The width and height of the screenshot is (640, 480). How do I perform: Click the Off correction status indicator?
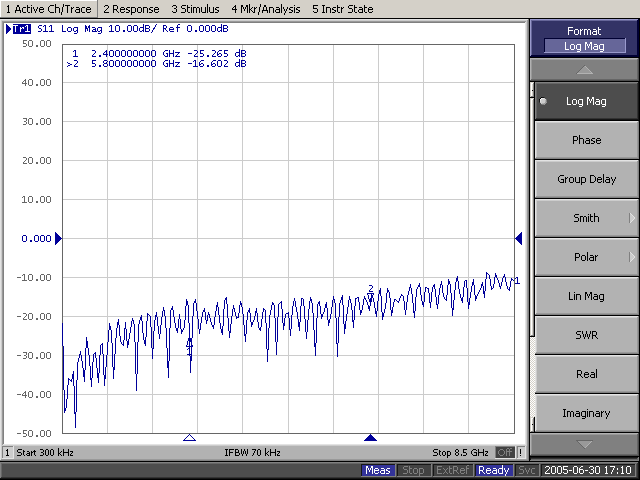tap(505, 452)
